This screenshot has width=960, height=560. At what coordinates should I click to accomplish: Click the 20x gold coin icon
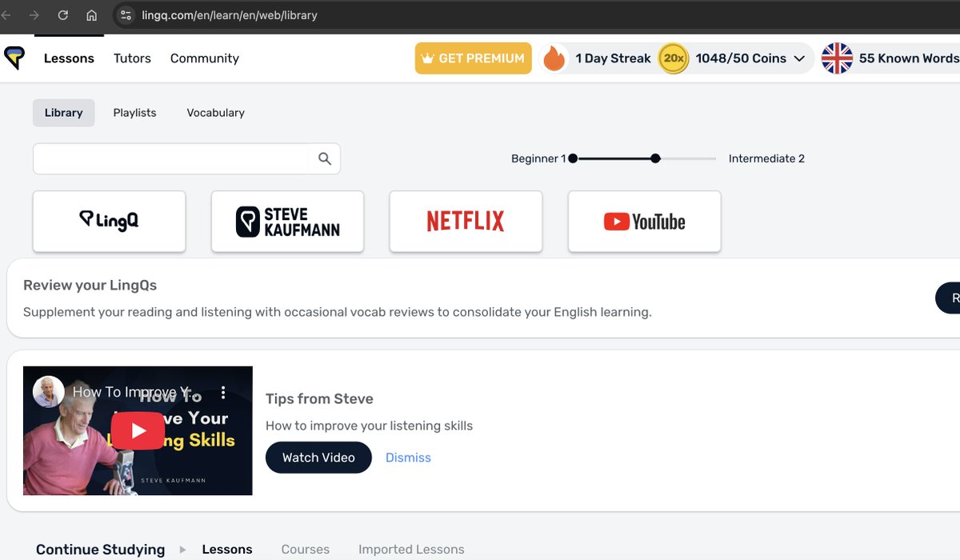tap(674, 58)
